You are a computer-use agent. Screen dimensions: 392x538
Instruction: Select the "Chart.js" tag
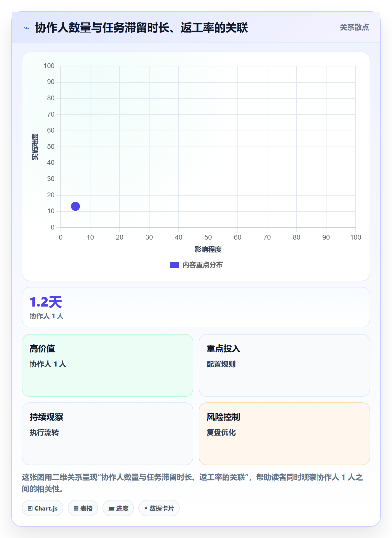point(43,508)
